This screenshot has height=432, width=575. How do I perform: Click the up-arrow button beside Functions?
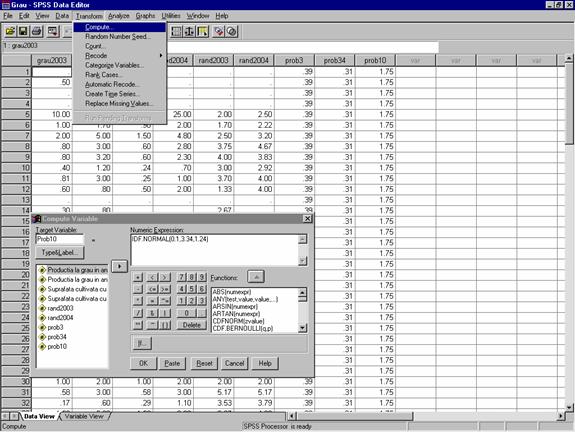tap(256, 277)
